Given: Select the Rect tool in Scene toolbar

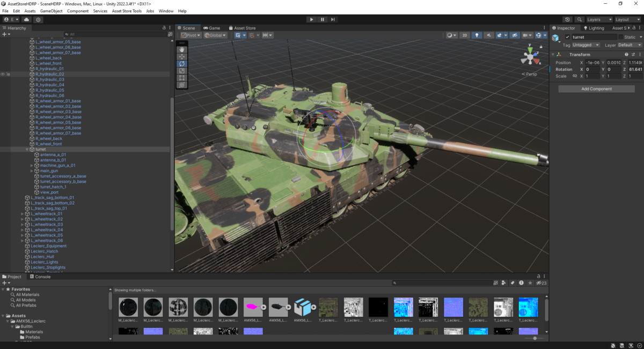Looking at the screenshot, I should pos(182,77).
